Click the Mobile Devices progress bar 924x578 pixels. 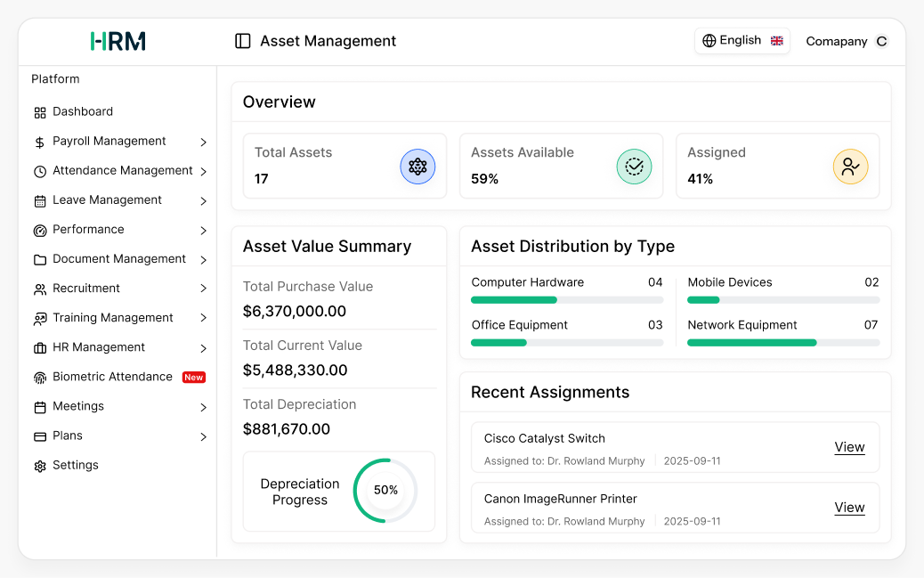tap(783, 300)
